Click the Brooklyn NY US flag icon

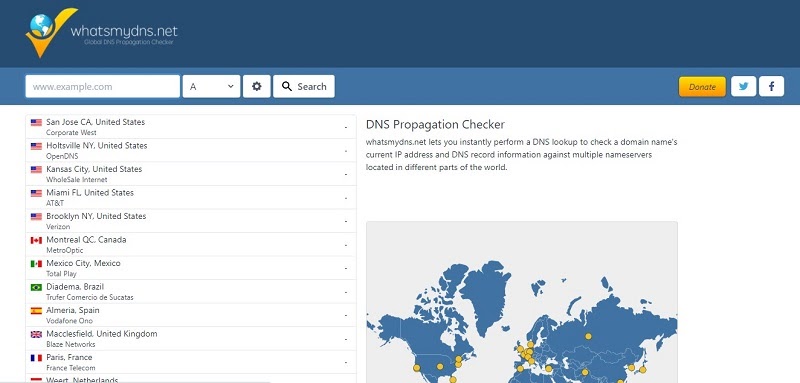point(36,216)
